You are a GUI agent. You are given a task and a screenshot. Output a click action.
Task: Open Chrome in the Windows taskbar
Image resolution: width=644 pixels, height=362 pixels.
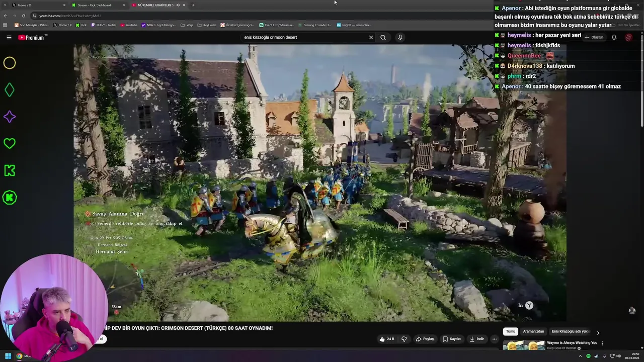pyautogui.click(x=19, y=356)
